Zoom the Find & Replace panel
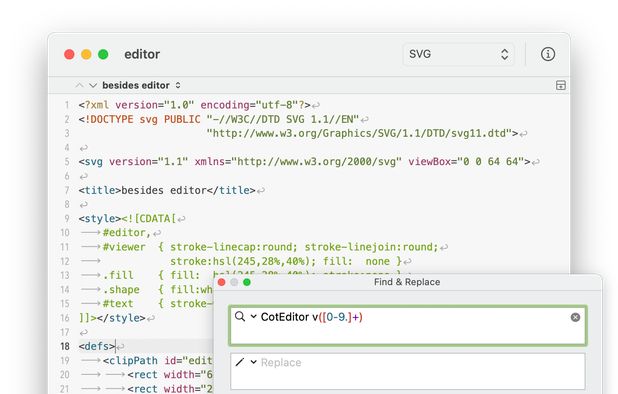This screenshot has width=618, height=394. point(247,282)
